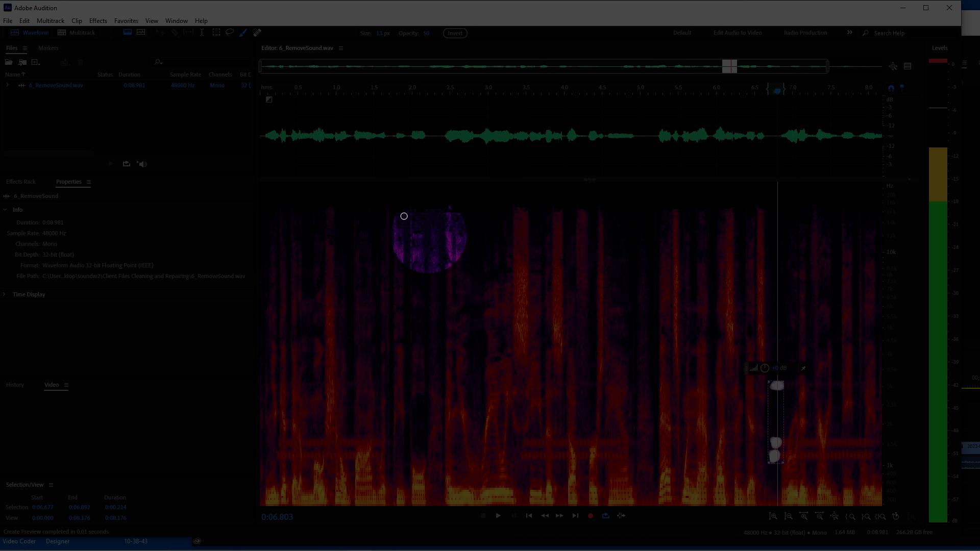
Task: Select the Paintbrush Selection tool
Action: 243,33
